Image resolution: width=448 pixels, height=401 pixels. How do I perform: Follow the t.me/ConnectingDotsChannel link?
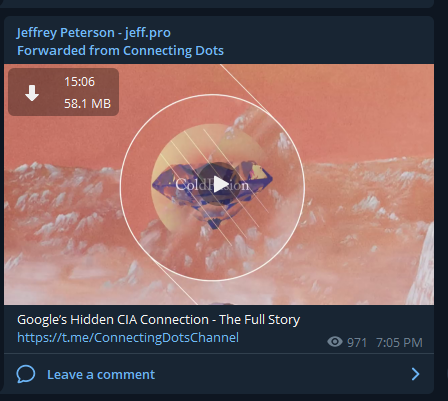coord(128,337)
